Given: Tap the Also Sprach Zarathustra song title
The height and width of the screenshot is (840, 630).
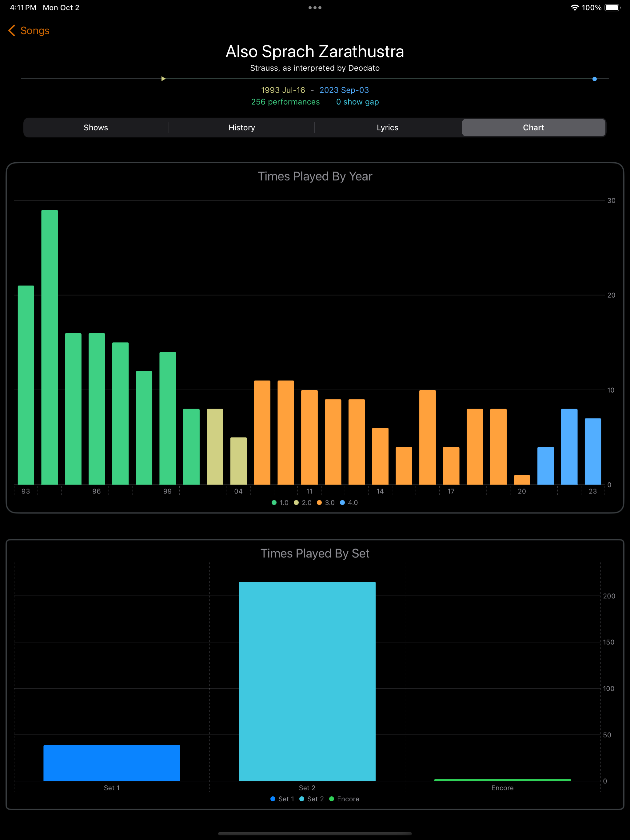Looking at the screenshot, I should click(x=315, y=51).
